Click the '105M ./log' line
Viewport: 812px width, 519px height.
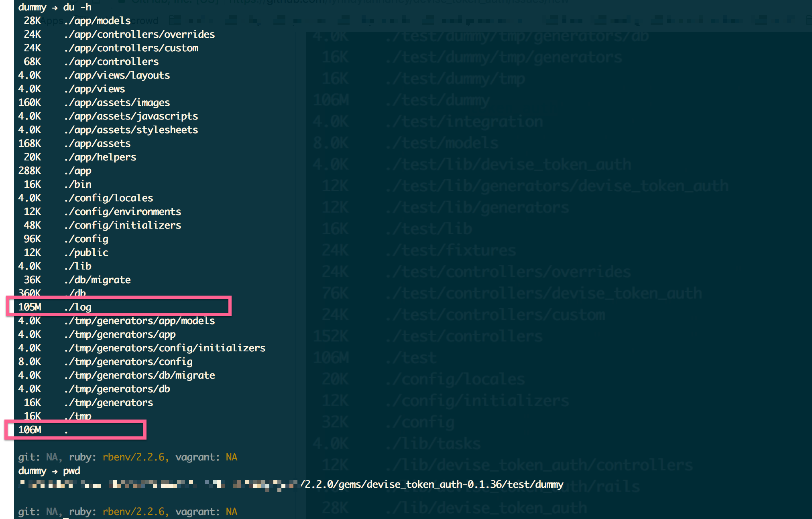(55, 307)
